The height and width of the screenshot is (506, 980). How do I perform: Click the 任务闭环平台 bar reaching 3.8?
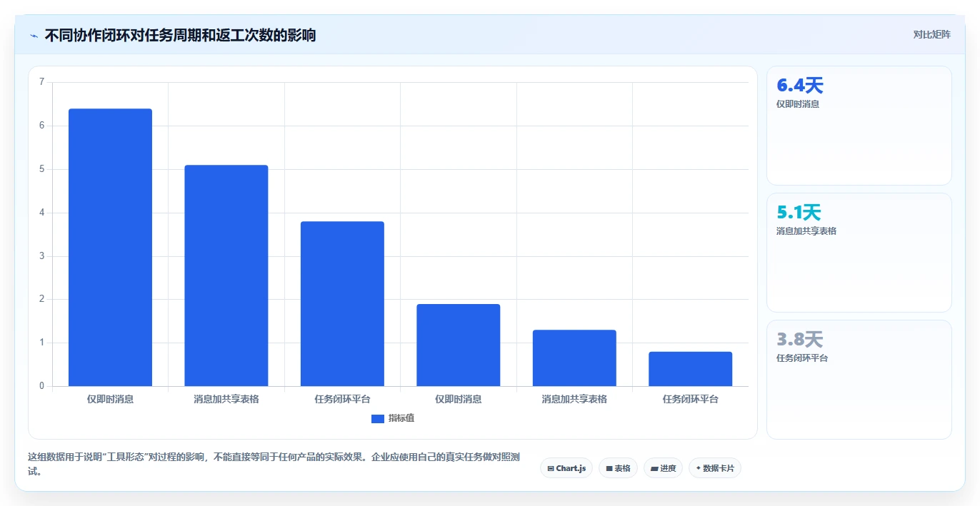coord(342,304)
